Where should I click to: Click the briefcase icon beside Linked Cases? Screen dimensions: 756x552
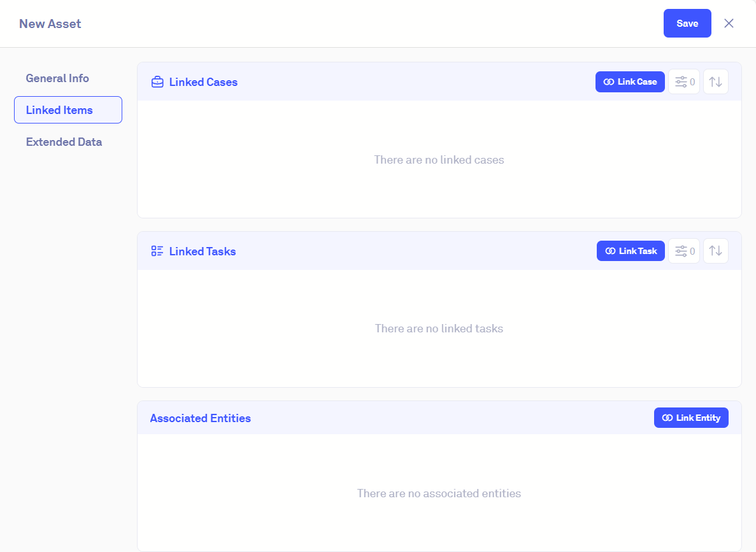pos(157,82)
